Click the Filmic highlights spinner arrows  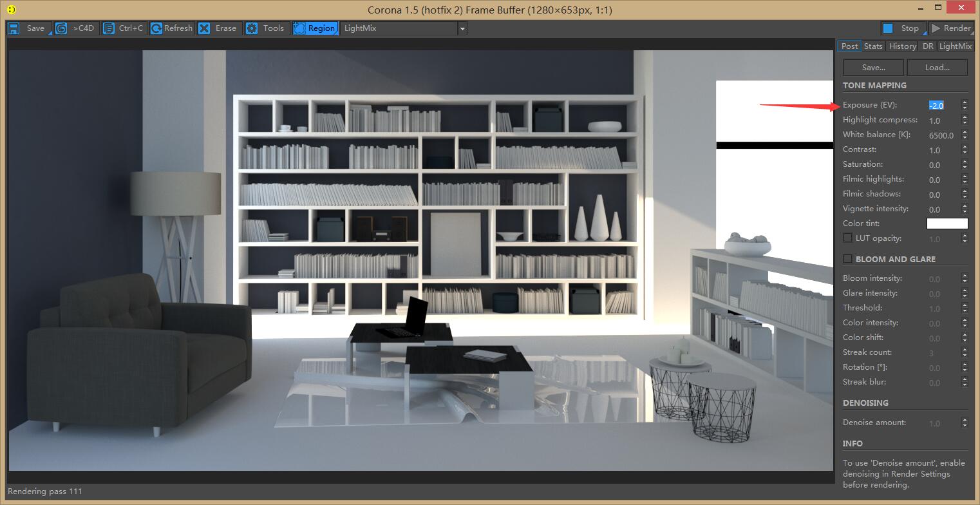coord(965,180)
